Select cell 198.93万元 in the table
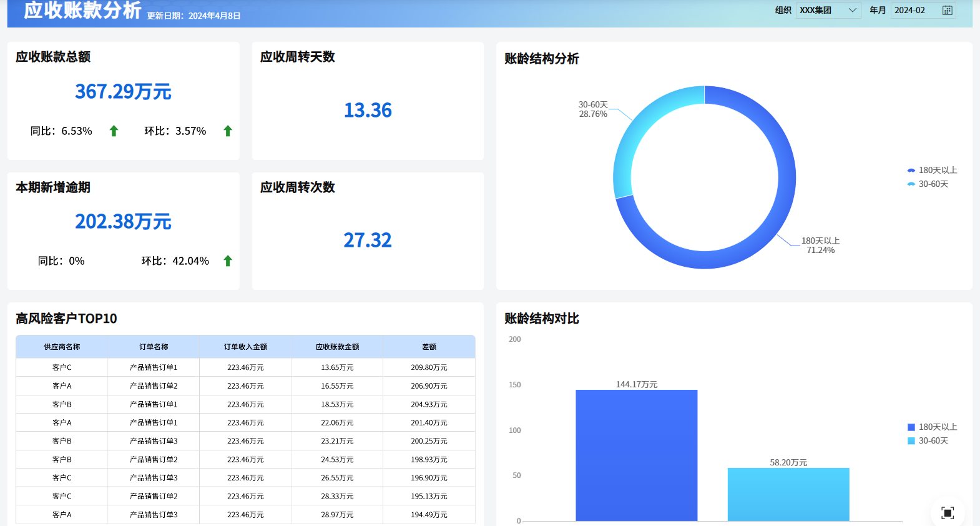The image size is (980, 526). 429,459
